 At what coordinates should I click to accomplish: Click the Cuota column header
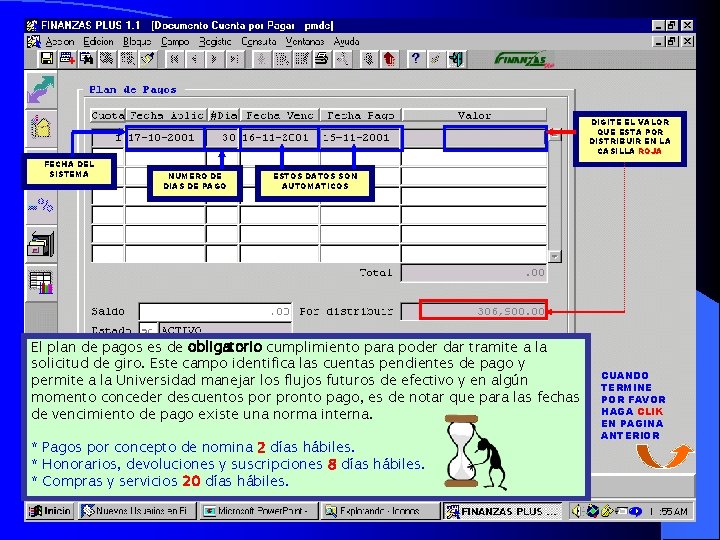pyautogui.click(x=108, y=115)
